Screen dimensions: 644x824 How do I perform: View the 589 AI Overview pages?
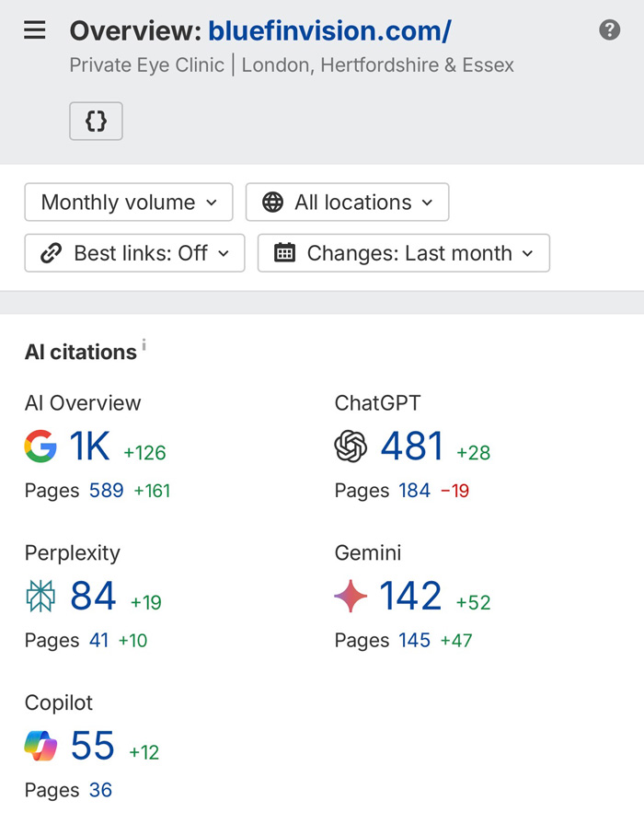(x=106, y=491)
